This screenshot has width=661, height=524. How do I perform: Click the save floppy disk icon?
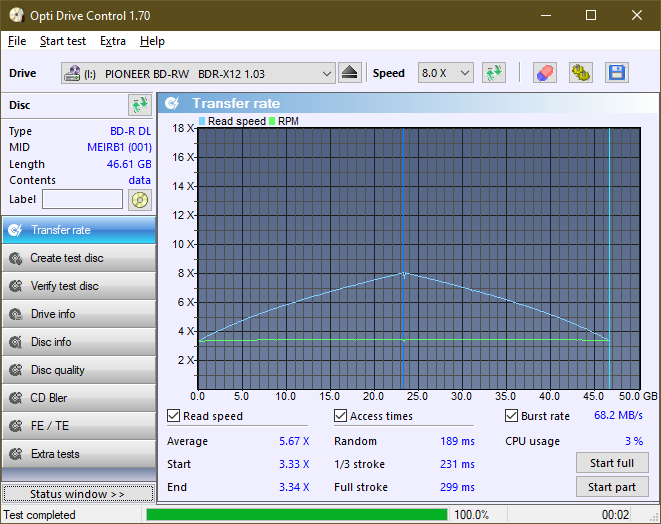616,73
